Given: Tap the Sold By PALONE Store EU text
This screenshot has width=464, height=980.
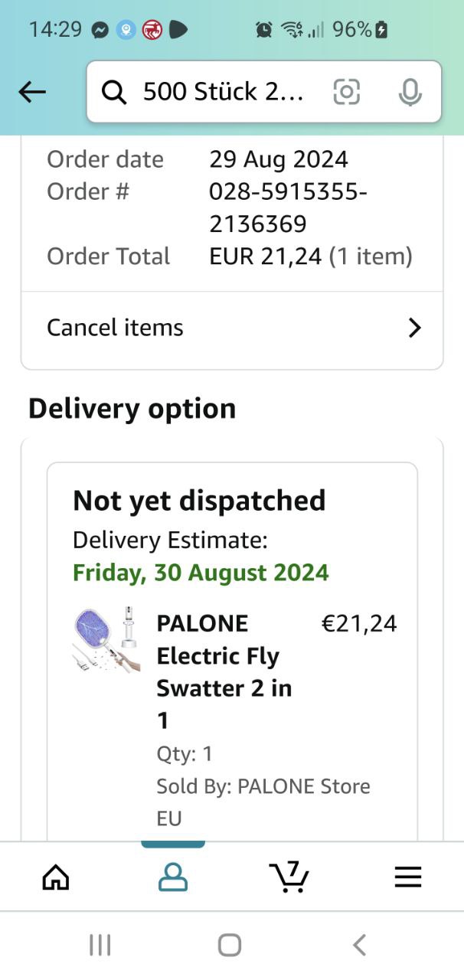Looking at the screenshot, I should [263, 802].
